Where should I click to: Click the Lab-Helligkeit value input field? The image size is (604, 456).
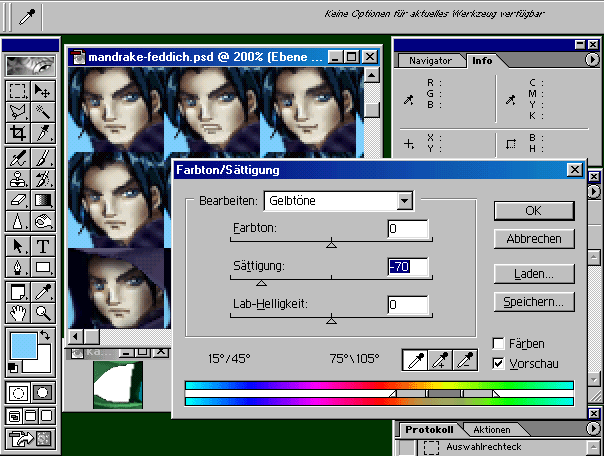point(408,305)
